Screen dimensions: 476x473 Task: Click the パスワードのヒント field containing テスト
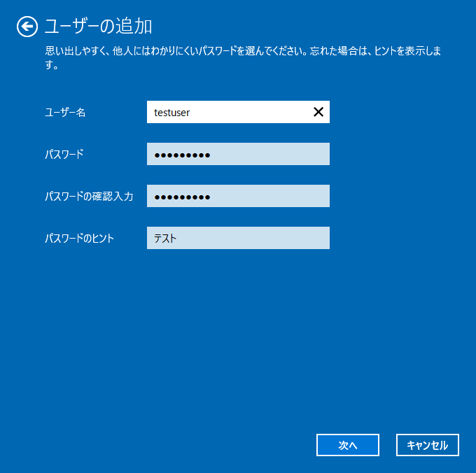(238, 238)
